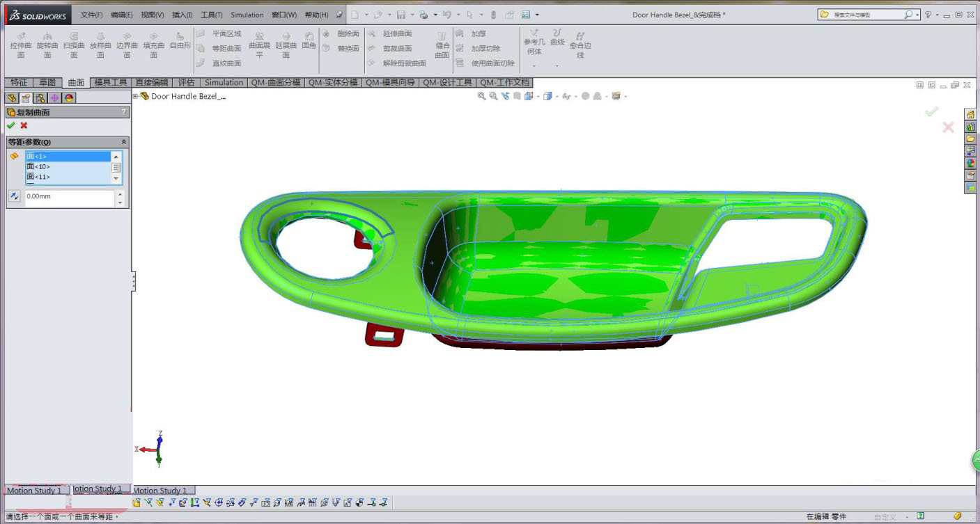Open the ConfigurationManager tab icon
The width and height of the screenshot is (980, 524).
coord(40,98)
